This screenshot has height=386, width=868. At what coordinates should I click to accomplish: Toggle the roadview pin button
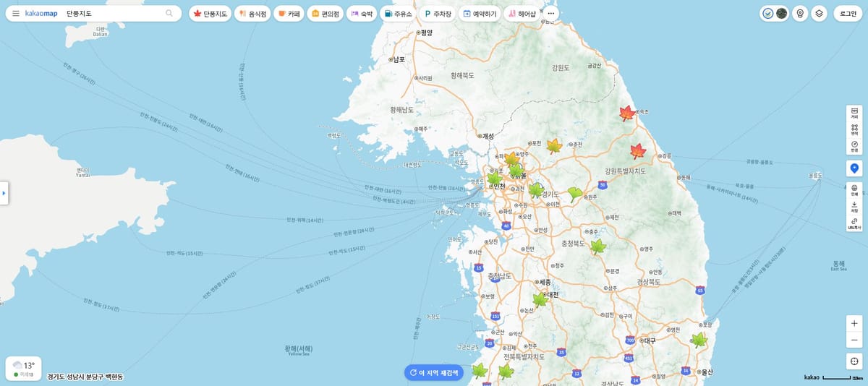point(800,13)
